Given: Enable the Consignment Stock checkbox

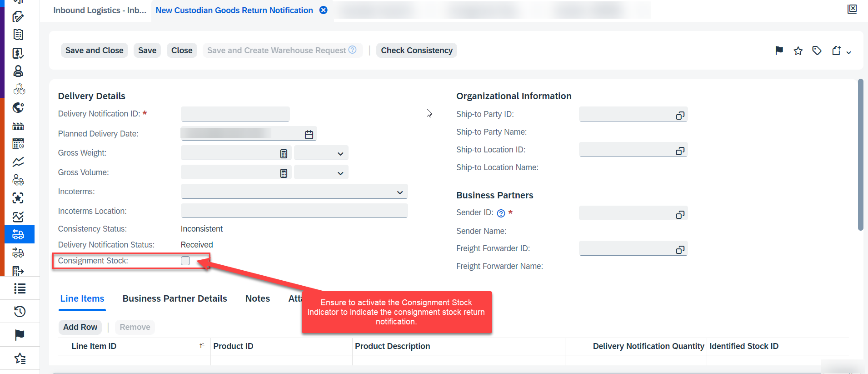Looking at the screenshot, I should pos(185,261).
